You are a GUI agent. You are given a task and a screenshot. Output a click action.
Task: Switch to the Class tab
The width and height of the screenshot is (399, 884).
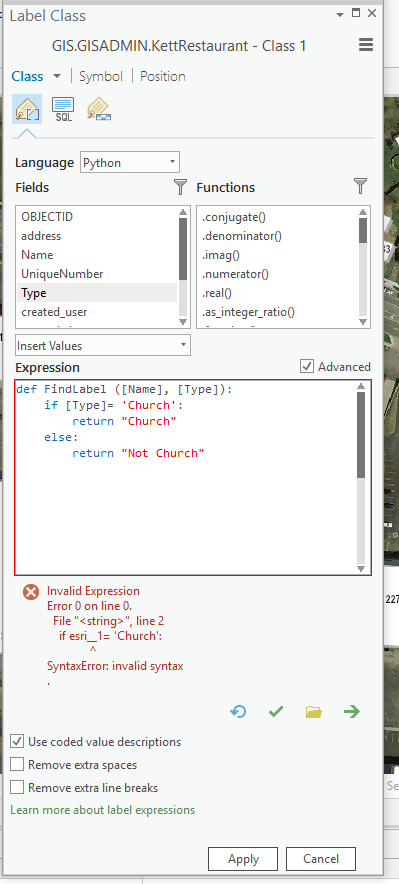pos(27,76)
